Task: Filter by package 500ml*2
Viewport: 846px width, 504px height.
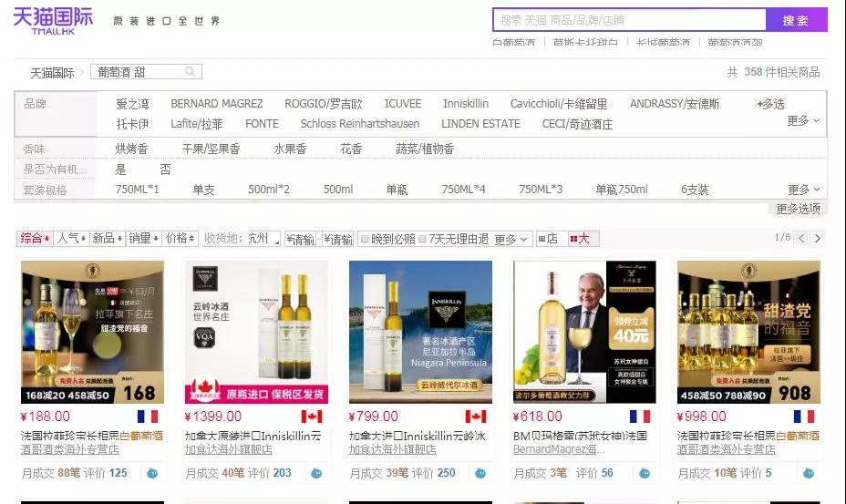Action: coord(269,190)
